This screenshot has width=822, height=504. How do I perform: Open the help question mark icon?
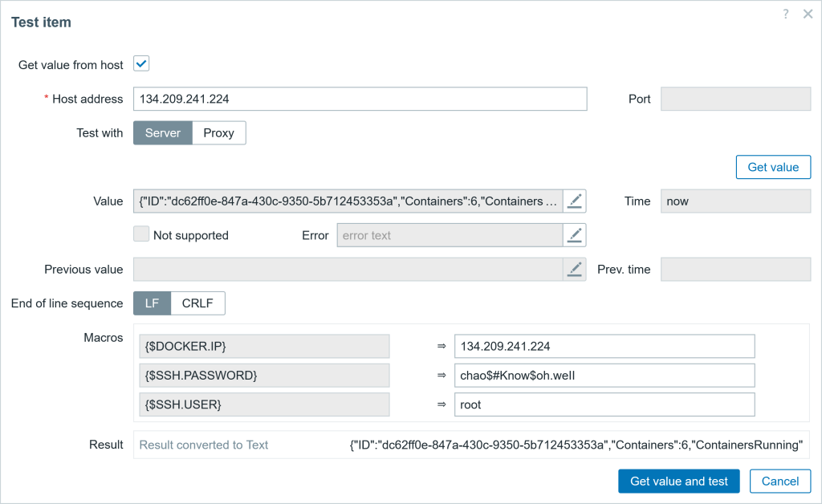click(786, 14)
